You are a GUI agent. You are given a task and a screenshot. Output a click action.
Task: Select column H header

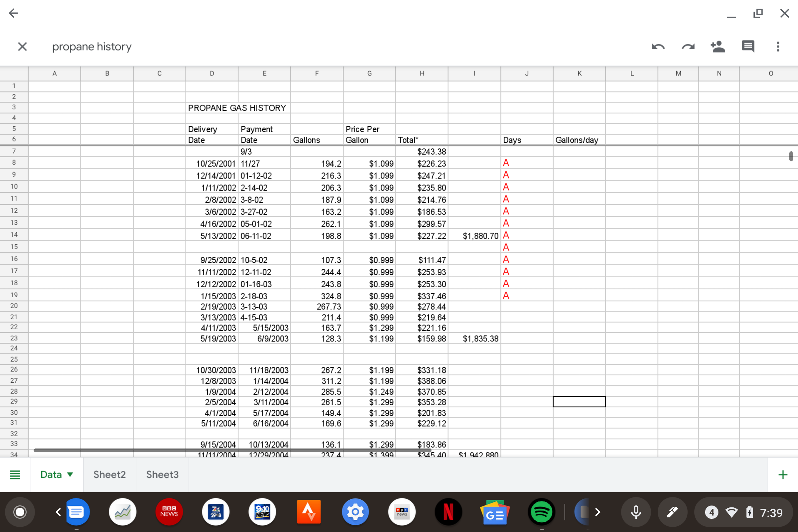[x=422, y=73]
